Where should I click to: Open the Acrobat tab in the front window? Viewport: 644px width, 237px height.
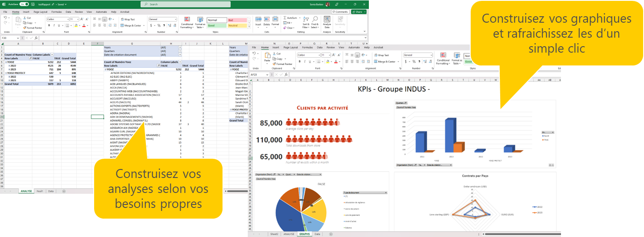click(378, 47)
